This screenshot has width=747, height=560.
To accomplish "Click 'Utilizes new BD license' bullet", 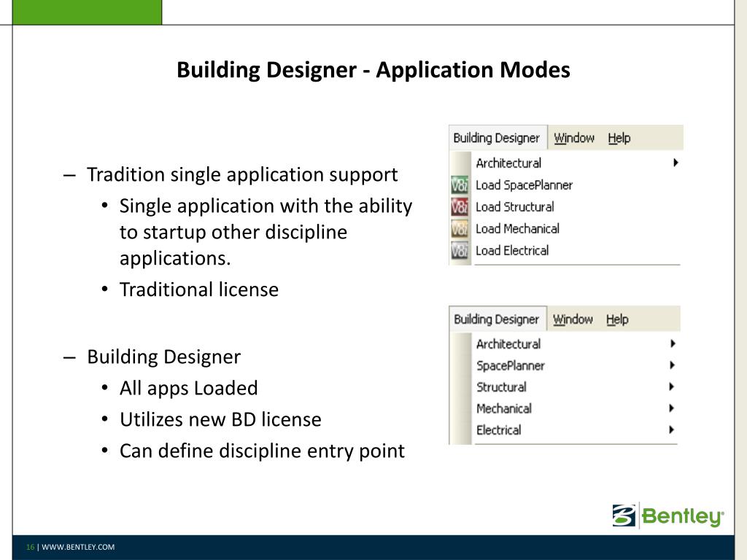I will pyautogui.click(x=220, y=419).
